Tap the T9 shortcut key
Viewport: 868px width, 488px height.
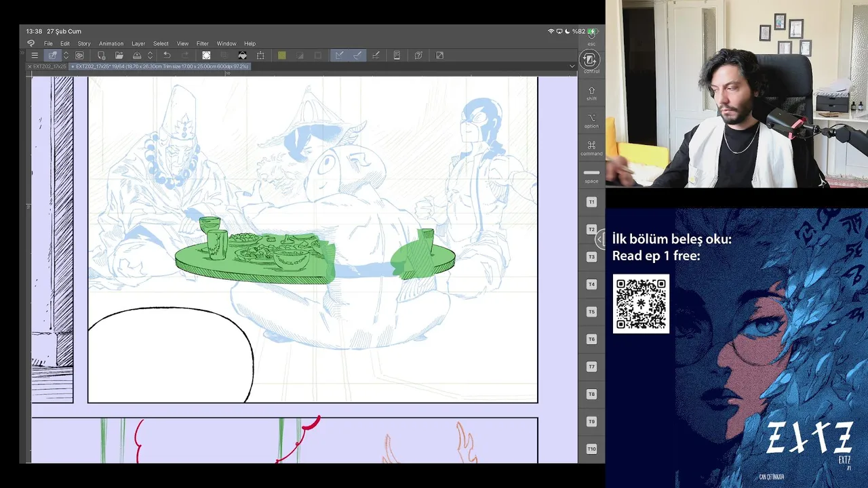pyautogui.click(x=591, y=422)
